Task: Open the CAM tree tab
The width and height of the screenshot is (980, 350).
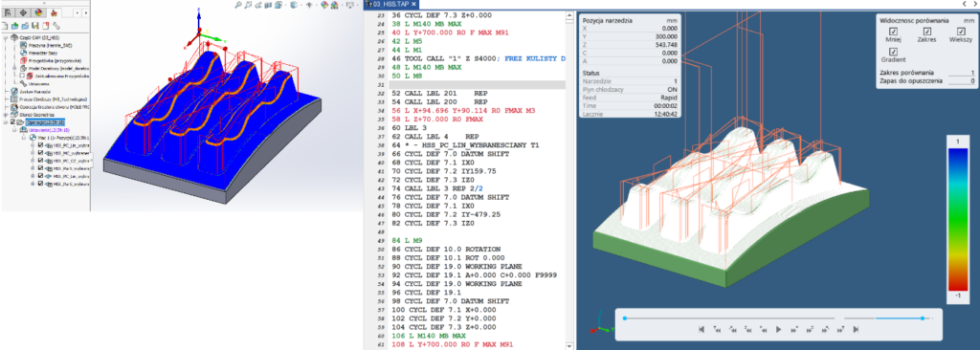Action: point(54,12)
